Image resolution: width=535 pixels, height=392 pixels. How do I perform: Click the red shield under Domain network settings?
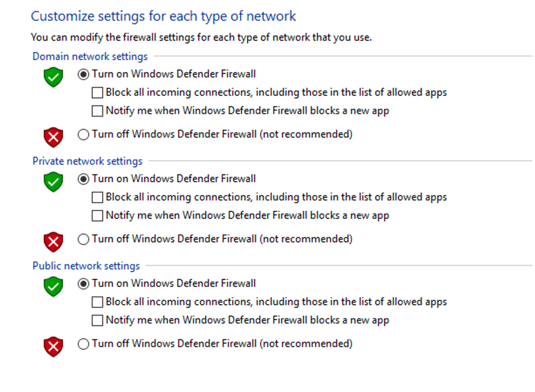click(x=53, y=137)
